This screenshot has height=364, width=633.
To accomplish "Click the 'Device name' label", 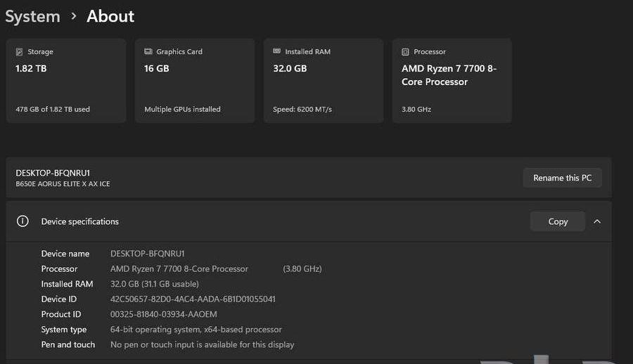I will 65,254.
